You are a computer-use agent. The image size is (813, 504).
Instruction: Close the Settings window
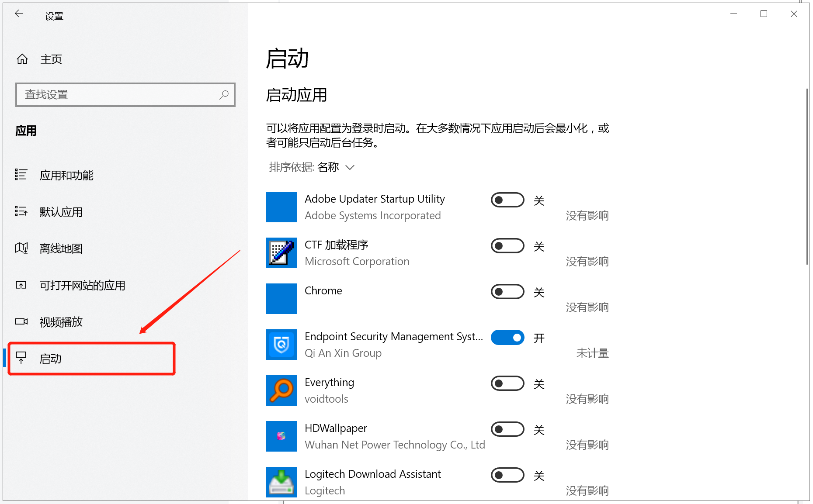[794, 14]
